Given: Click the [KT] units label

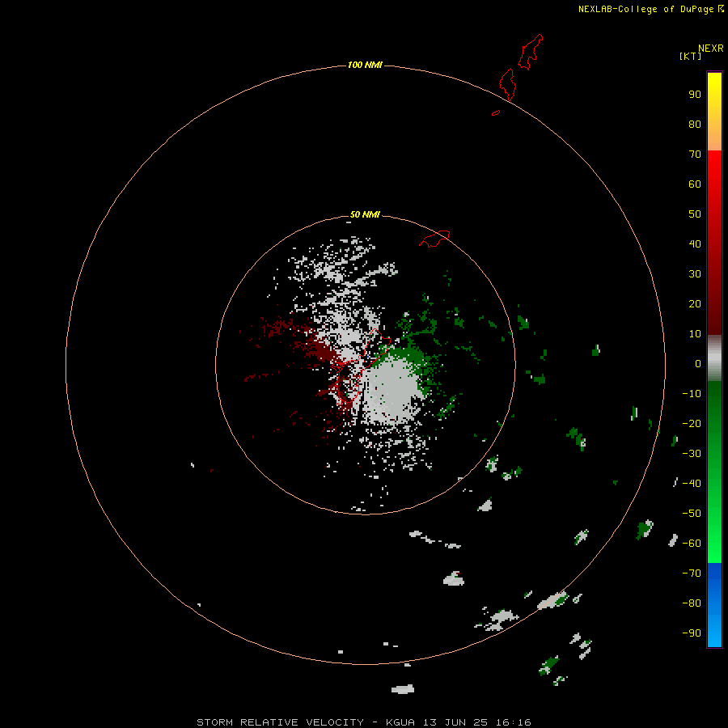Looking at the screenshot, I should click(691, 56).
